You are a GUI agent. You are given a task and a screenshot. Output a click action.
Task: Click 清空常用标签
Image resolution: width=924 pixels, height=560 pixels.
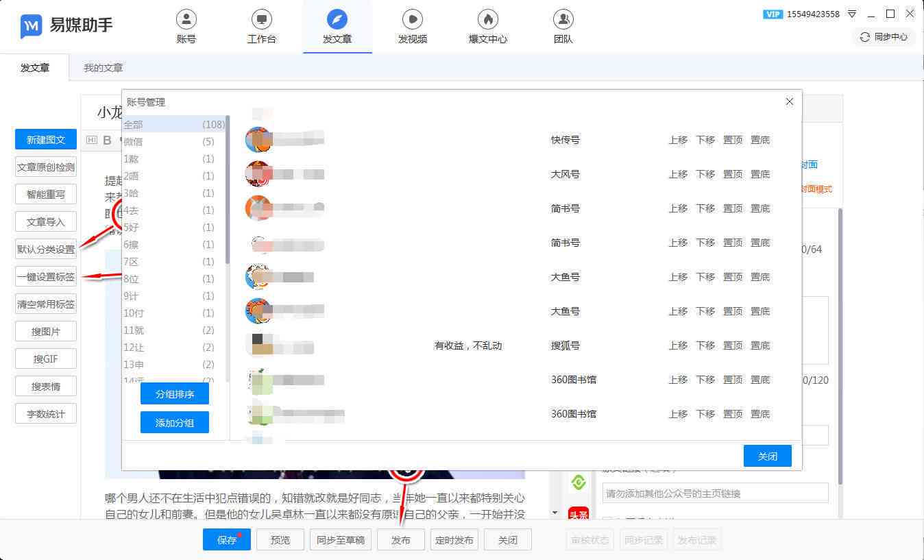tap(46, 304)
